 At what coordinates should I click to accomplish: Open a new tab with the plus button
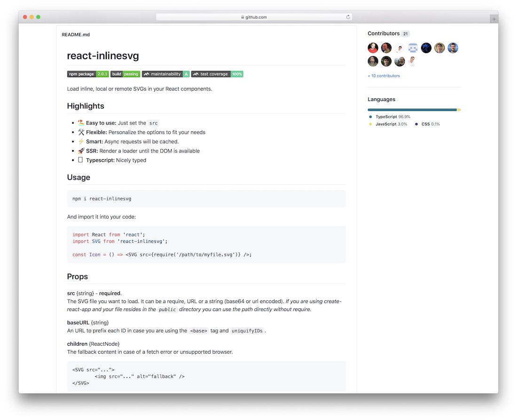[x=493, y=19]
